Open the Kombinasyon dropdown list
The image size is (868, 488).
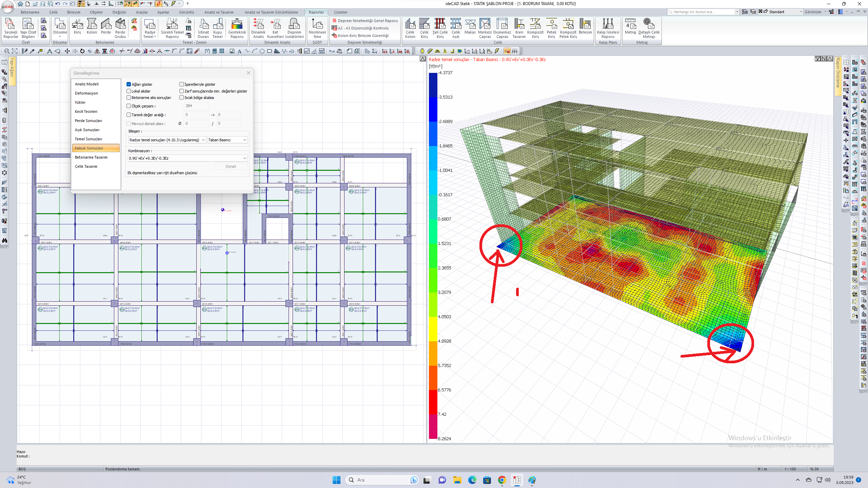point(188,158)
